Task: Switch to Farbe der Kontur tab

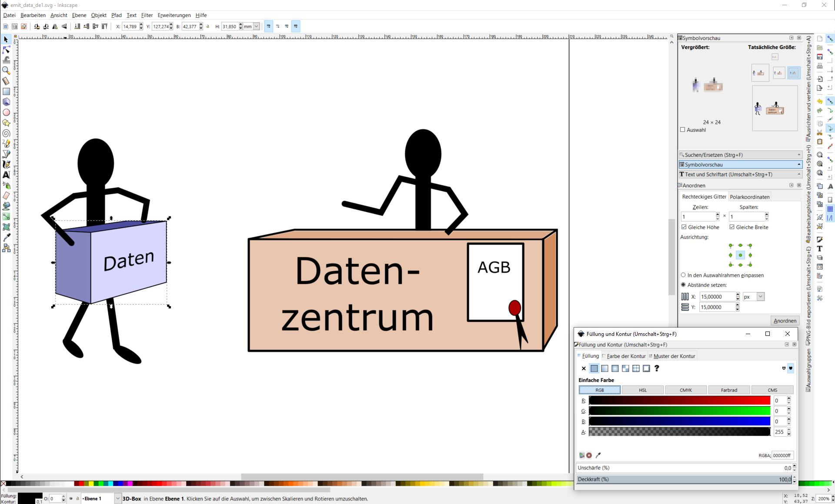Action: coord(624,356)
